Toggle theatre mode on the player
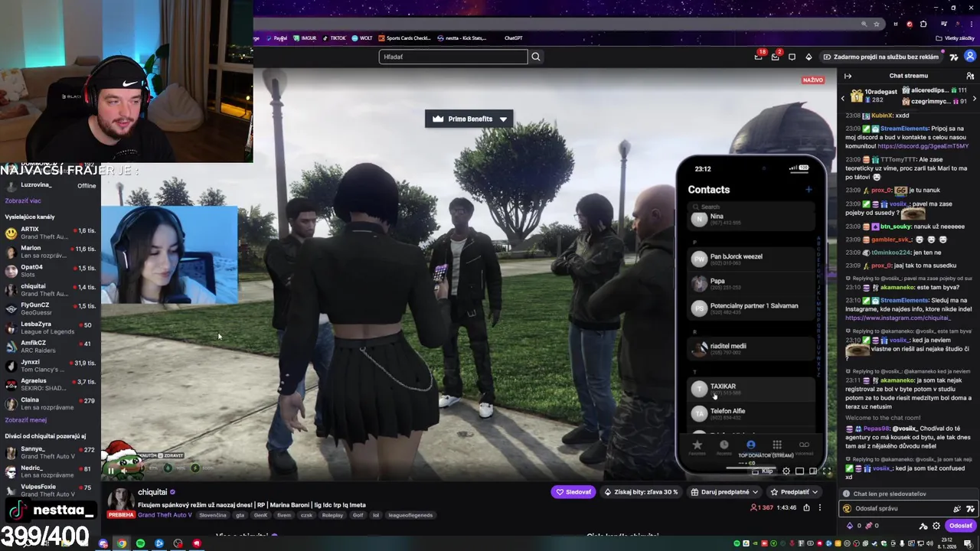980x551 pixels. point(813,471)
